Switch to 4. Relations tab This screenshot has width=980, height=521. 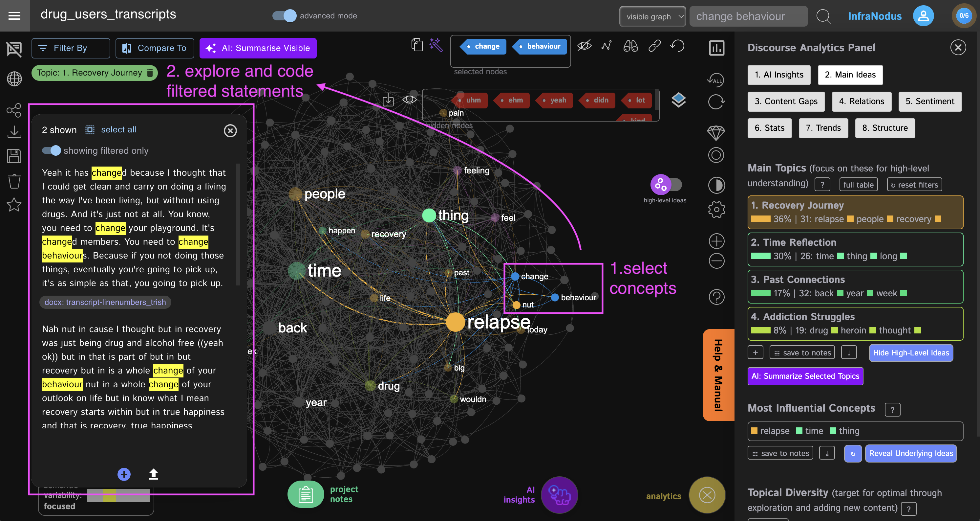[861, 101]
